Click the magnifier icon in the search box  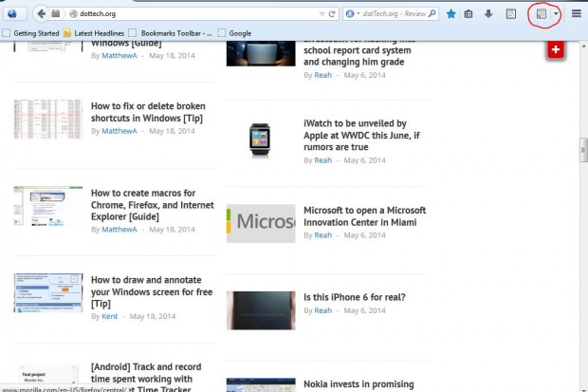point(432,13)
